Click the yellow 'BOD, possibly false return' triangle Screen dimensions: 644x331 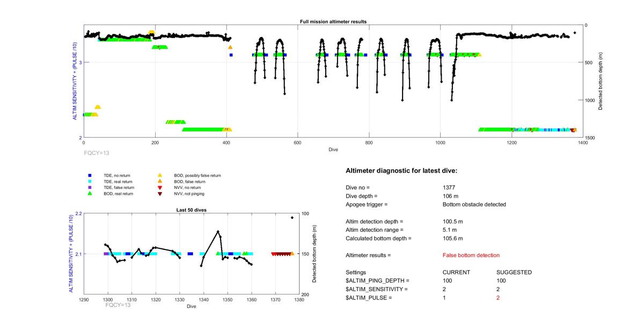click(160, 175)
